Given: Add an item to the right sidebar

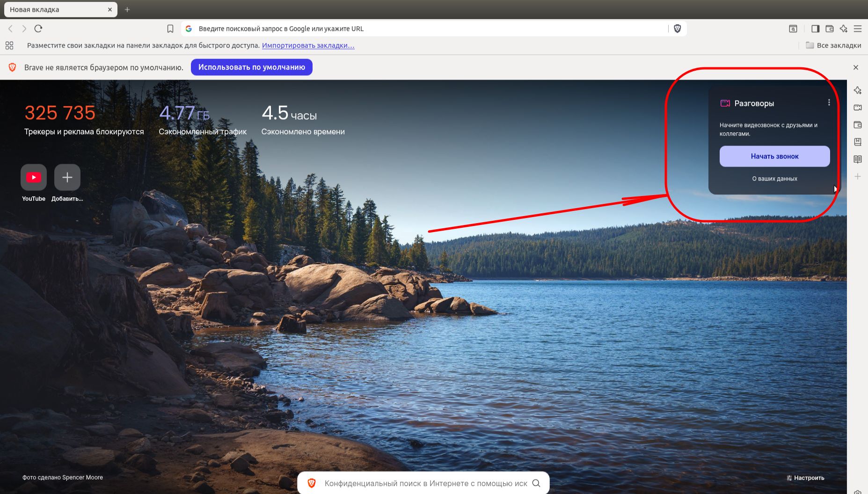Looking at the screenshot, I should (x=858, y=176).
